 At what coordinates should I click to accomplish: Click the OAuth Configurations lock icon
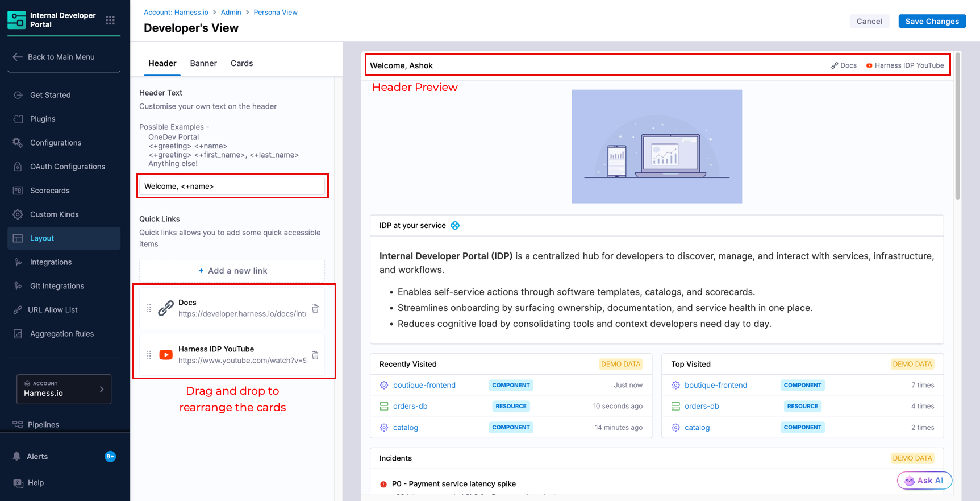click(x=18, y=167)
